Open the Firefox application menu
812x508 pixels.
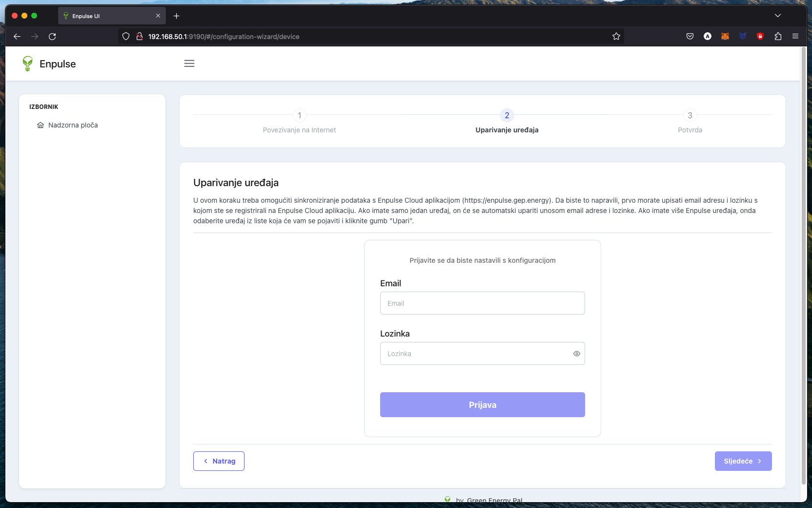point(795,36)
